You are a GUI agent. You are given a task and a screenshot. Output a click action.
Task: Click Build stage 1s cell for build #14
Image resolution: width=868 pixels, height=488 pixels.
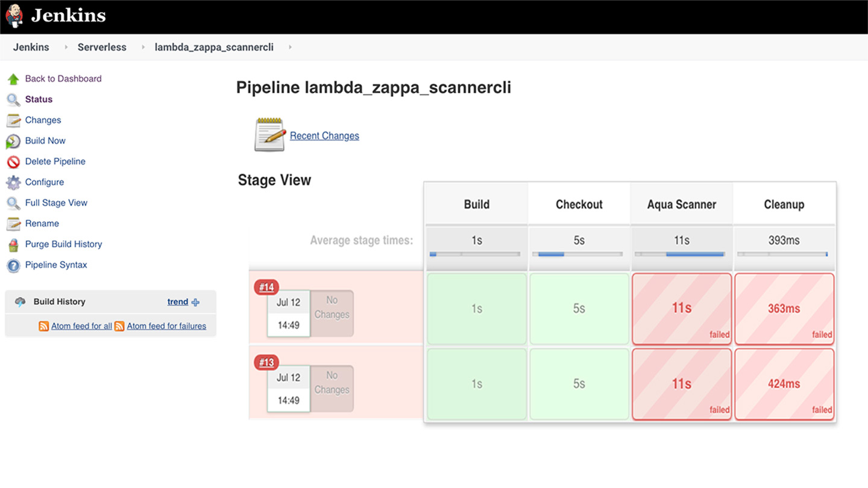click(477, 308)
